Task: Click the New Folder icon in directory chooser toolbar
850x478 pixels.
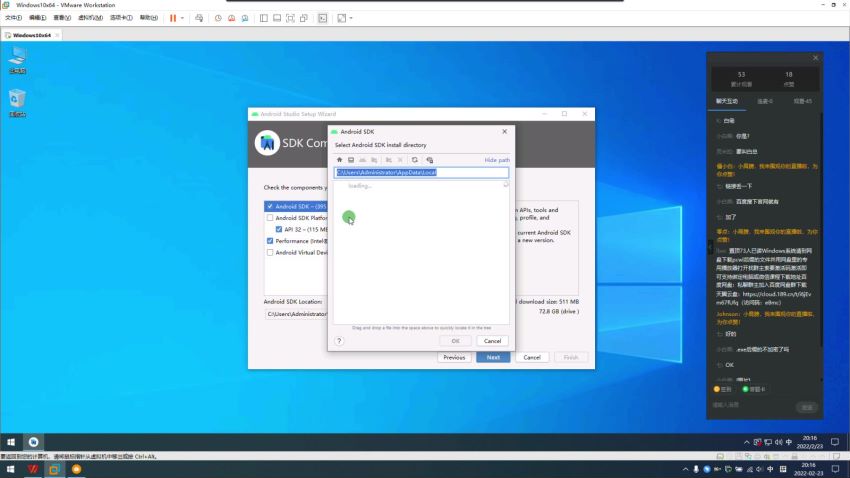Action: coord(389,160)
